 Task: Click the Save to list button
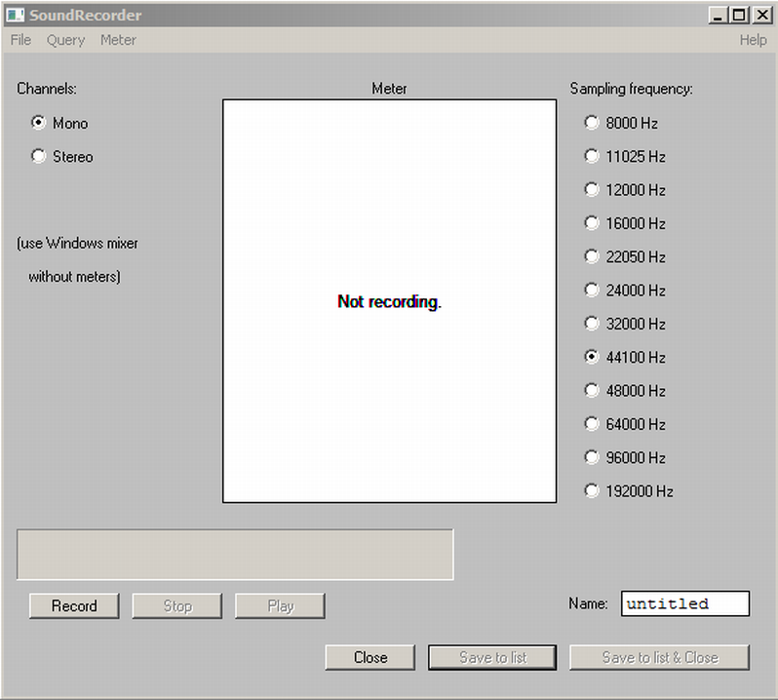[492, 657]
